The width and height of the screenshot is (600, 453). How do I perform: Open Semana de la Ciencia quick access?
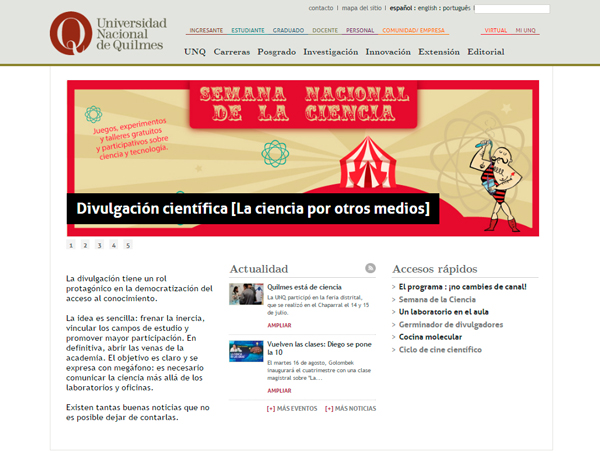click(x=437, y=300)
